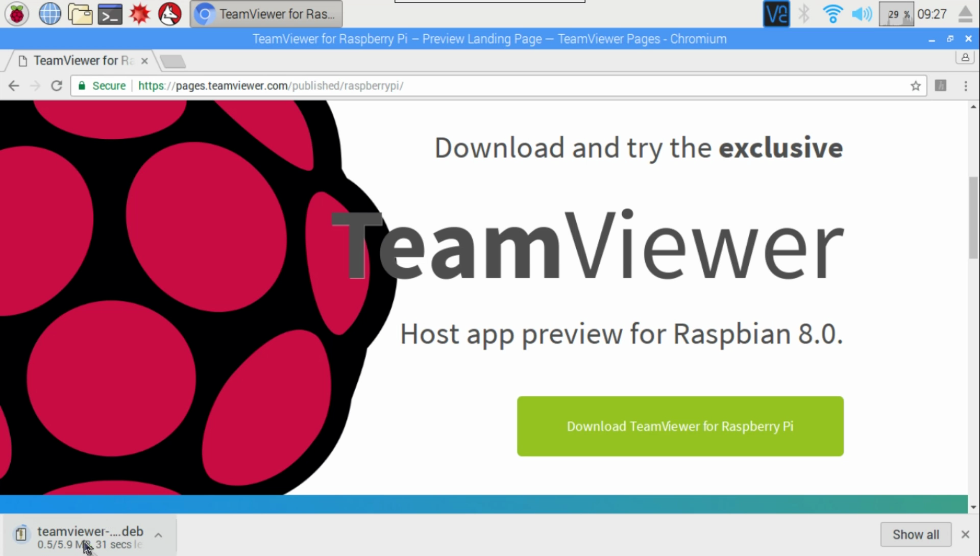Click the scrollbar up arrow

click(973, 107)
